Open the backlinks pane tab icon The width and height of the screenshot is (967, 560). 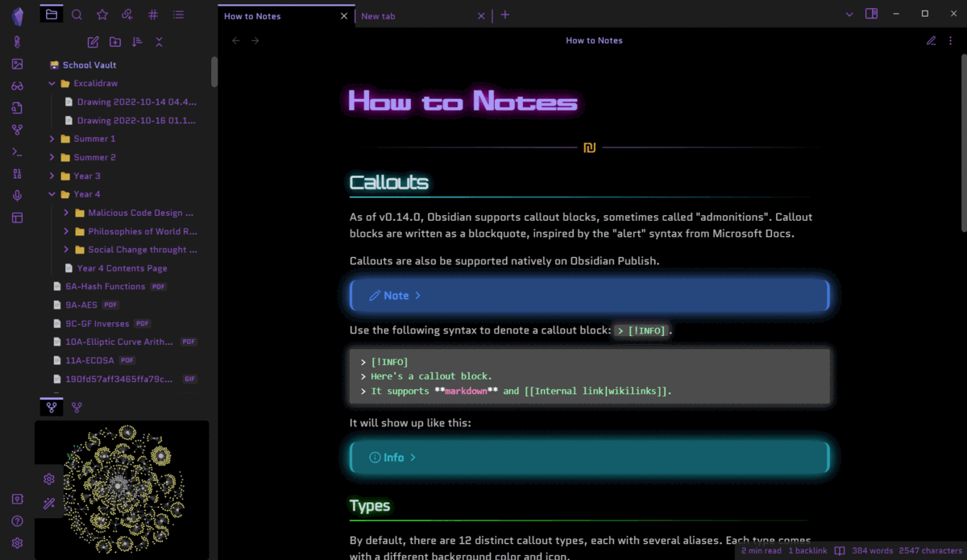coord(127,15)
